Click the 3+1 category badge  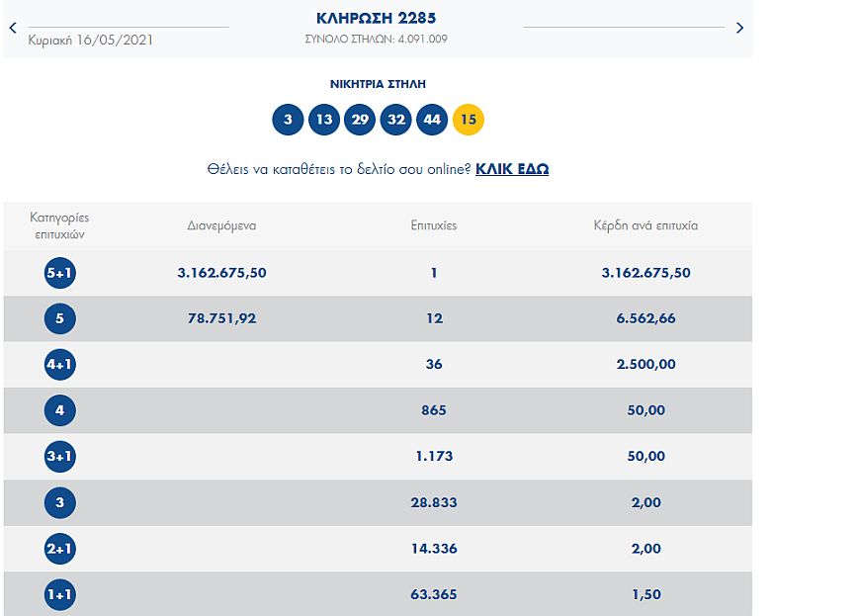(60, 457)
